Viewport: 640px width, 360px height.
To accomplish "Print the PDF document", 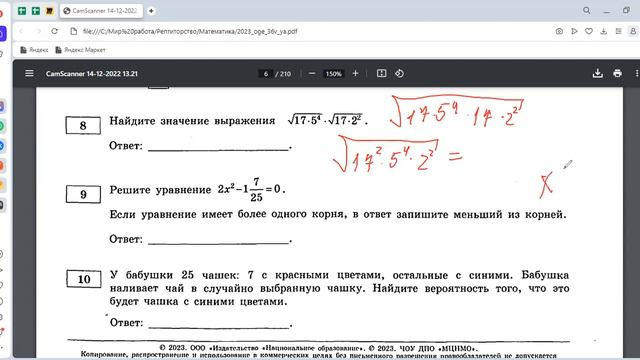I will pos(617,73).
